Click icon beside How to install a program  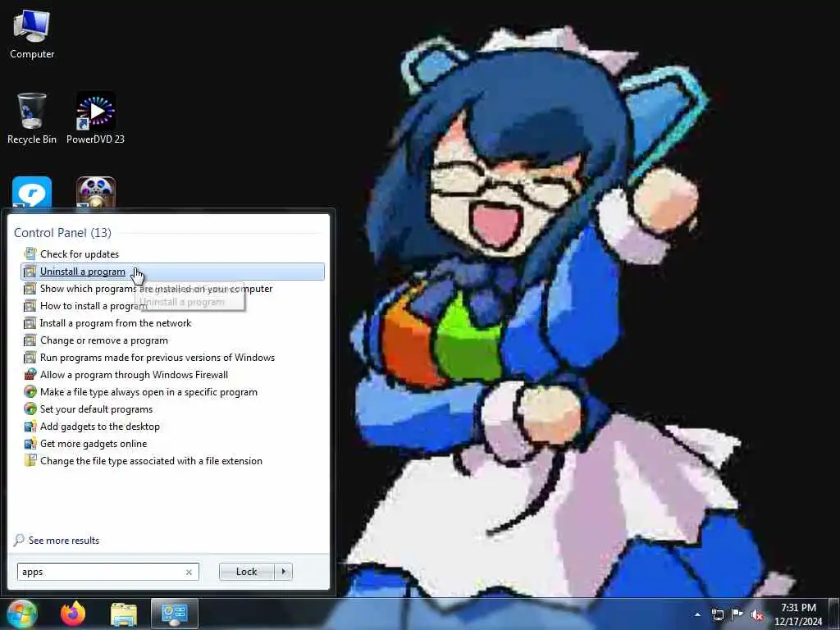(30, 305)
